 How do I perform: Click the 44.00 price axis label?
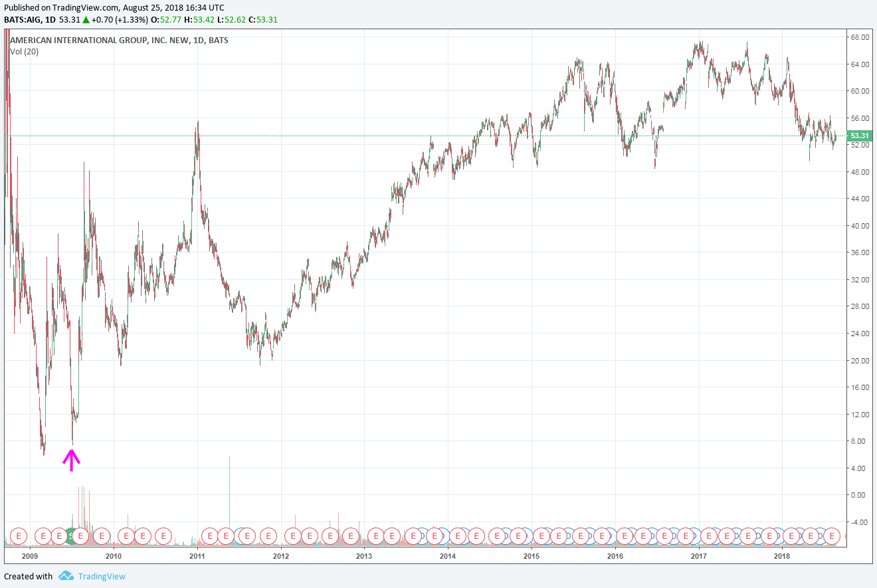click(860, 199)
